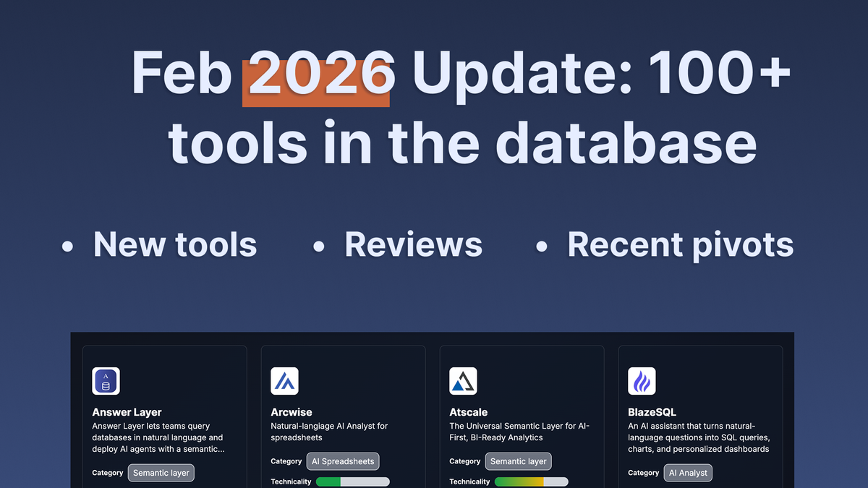
Task: Open the Recent pivots section
Action: (x=680, y=244)
